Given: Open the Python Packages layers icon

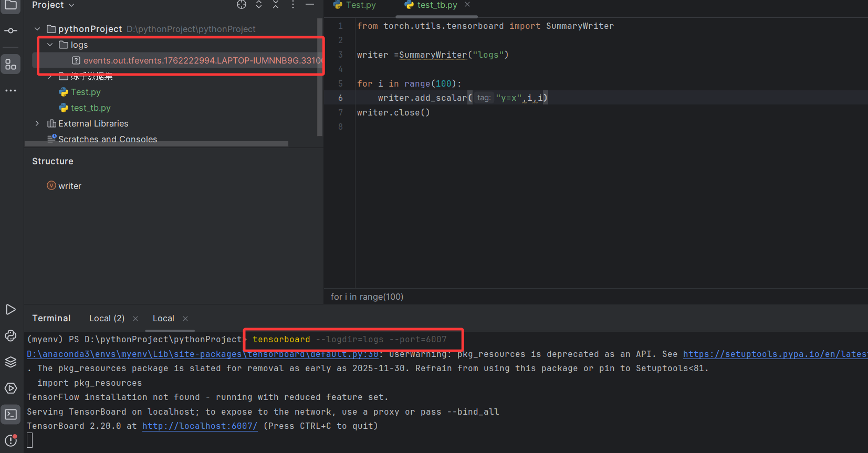Looking at the screenshot, I should pos(11,362).
